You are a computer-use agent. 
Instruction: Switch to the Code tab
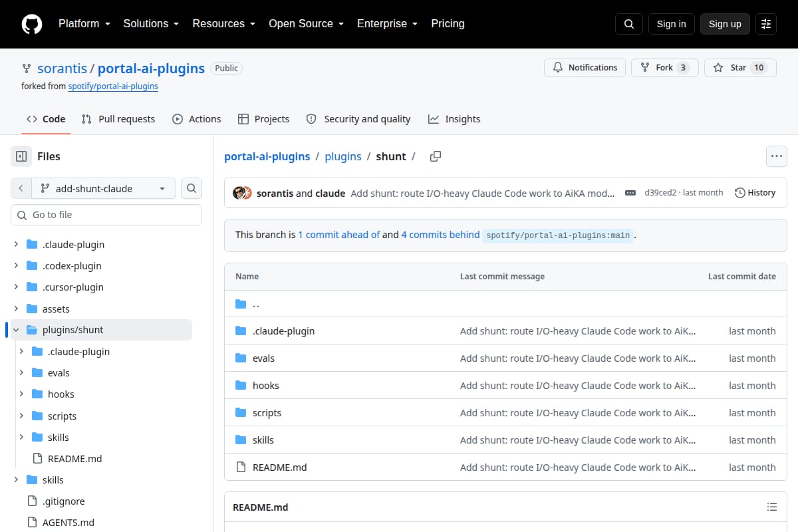point(46,119)
